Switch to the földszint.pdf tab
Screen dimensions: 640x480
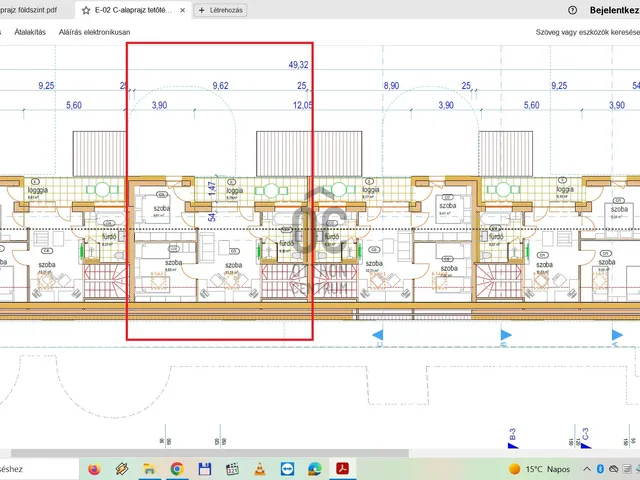(29, 10)
